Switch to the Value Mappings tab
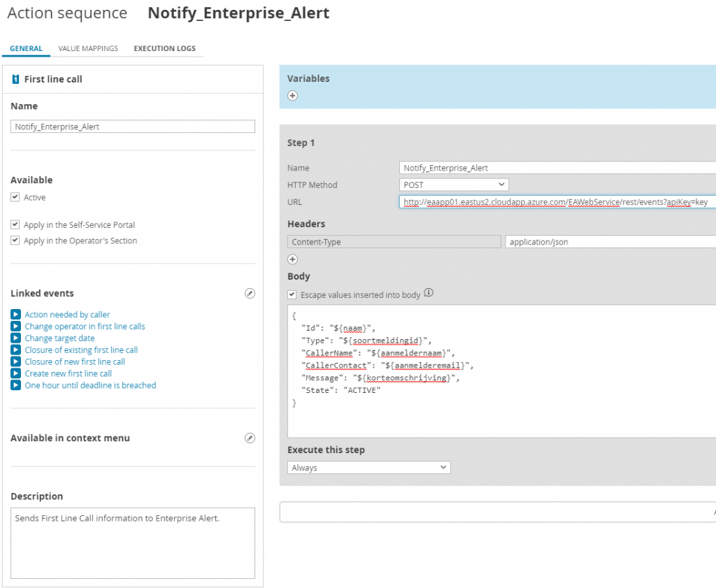Screen dimensions: 716x588 click(x=89, y=48)
